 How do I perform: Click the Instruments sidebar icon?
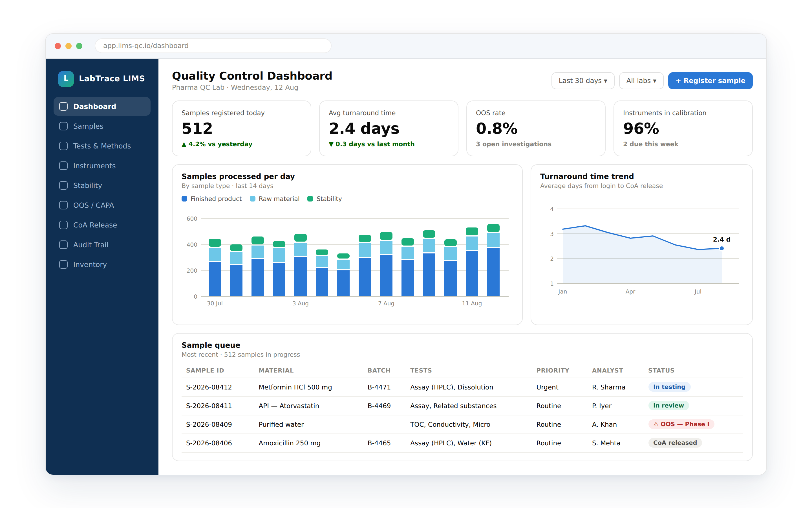point(63,166)
